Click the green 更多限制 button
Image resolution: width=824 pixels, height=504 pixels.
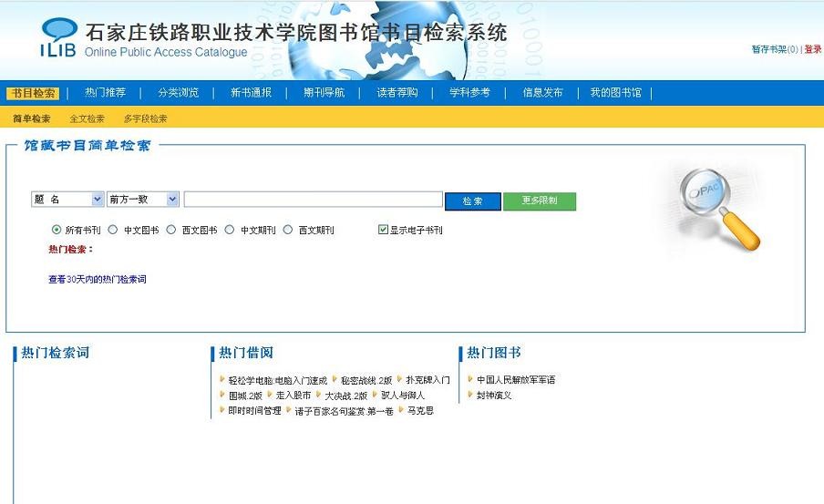(x=539, y=201)
